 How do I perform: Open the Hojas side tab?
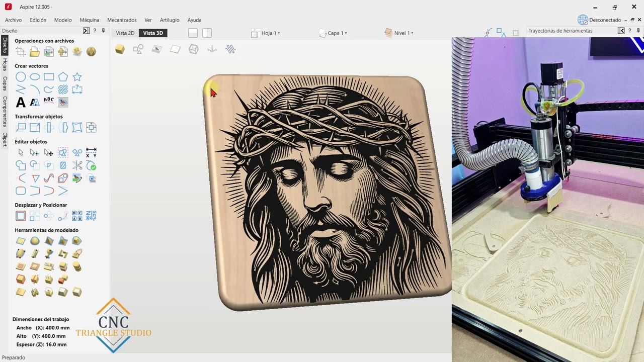[5, 64]
